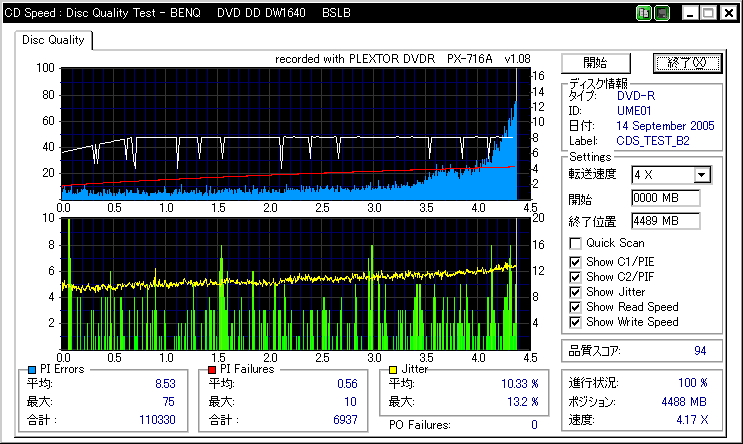This screenshot has height=444, width=743.
Task: Click PI Errors total value 110330
Action: 157,420
